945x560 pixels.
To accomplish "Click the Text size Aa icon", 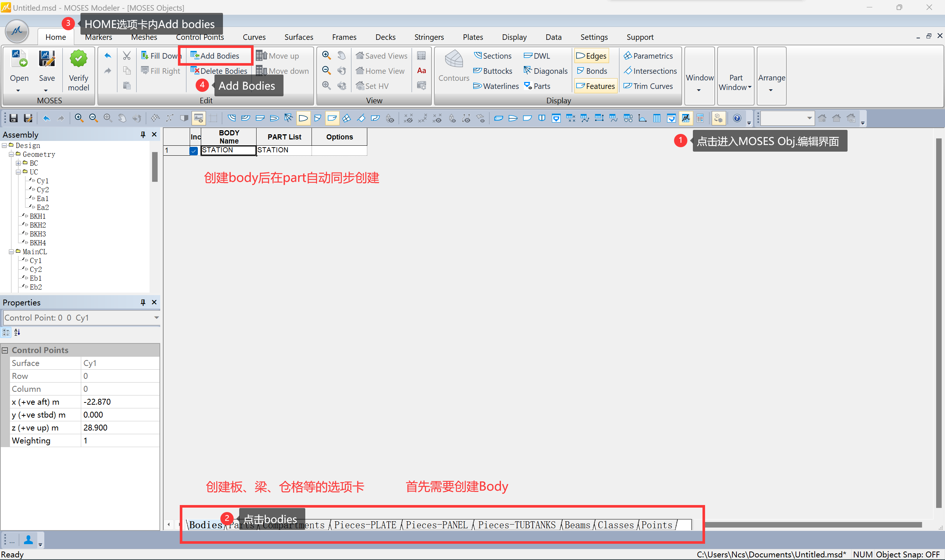I will tap(421, 70).
